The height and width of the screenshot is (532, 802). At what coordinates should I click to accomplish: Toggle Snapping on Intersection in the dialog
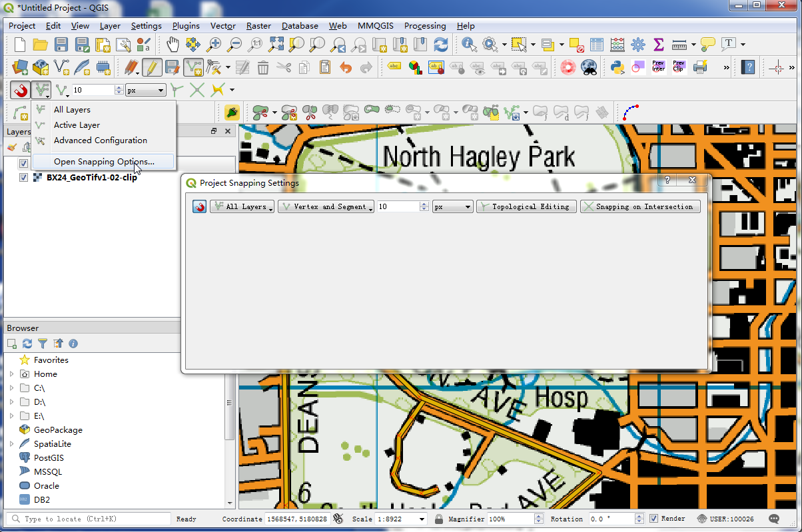point(641,207)
